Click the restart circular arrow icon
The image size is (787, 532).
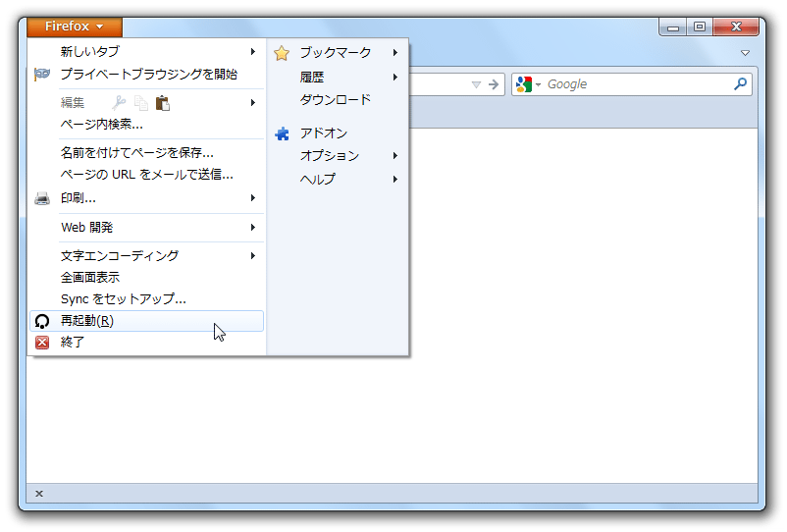click(42, 321)
